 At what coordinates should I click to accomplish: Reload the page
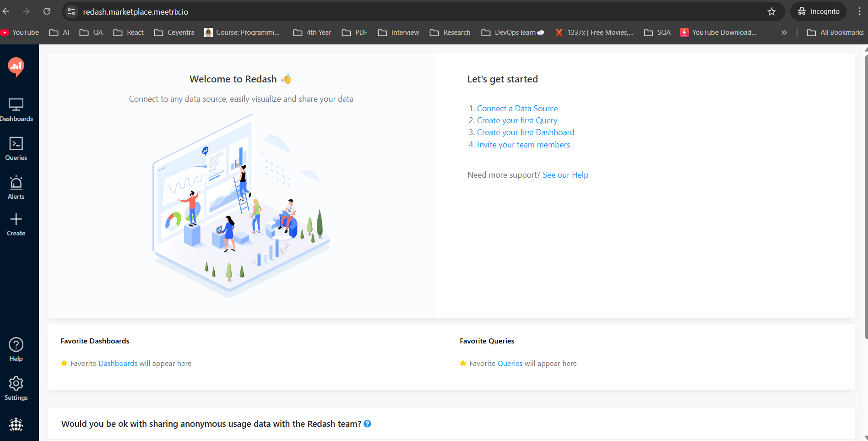tap(47, 11)
